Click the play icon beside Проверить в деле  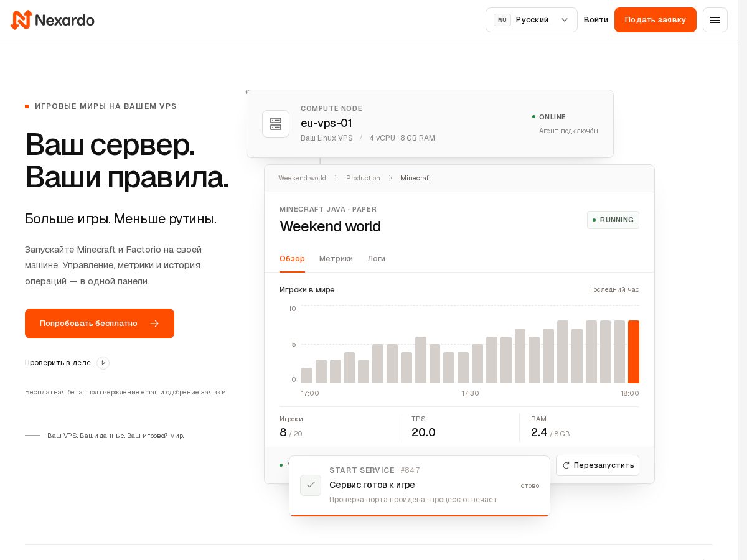(x=103, y=363)
